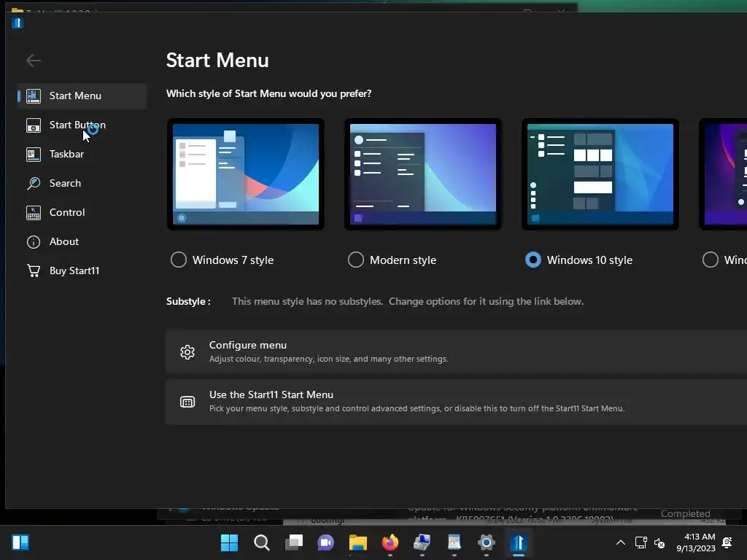Click the taskbar app icon left of Settings
This screenshot has height=560, width=747.
[454, 542]
